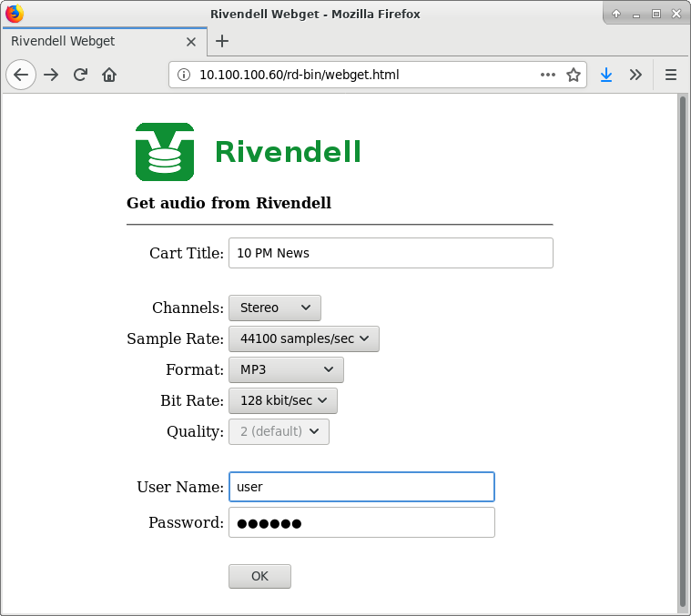View site information icon in address bar
This screenshot has height=616, width=691.
click(183, 75)
